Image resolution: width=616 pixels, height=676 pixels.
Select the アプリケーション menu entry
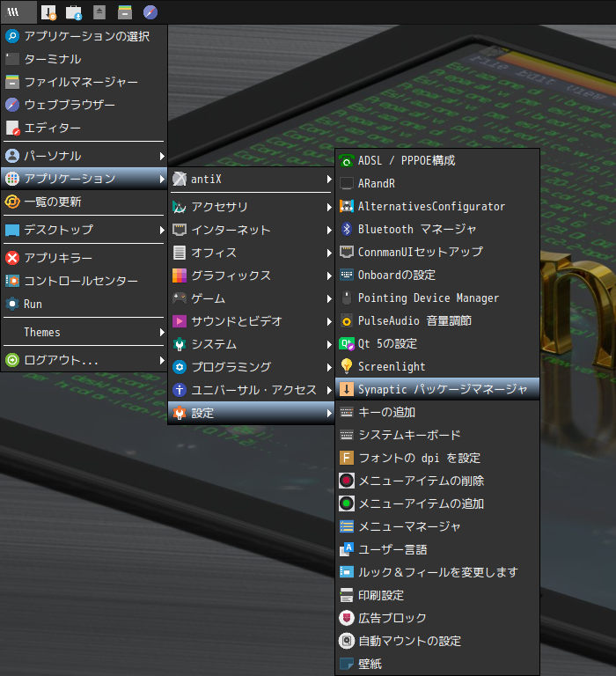point(84,179)
